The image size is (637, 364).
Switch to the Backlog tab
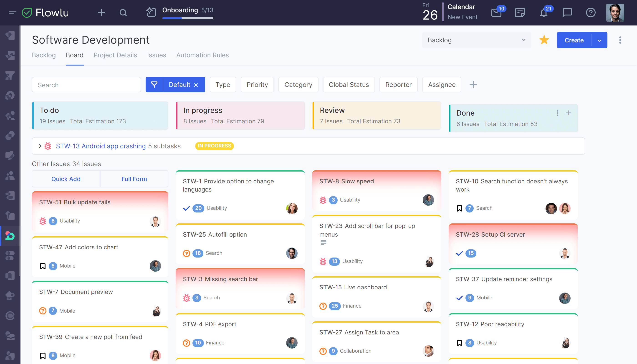44,55
